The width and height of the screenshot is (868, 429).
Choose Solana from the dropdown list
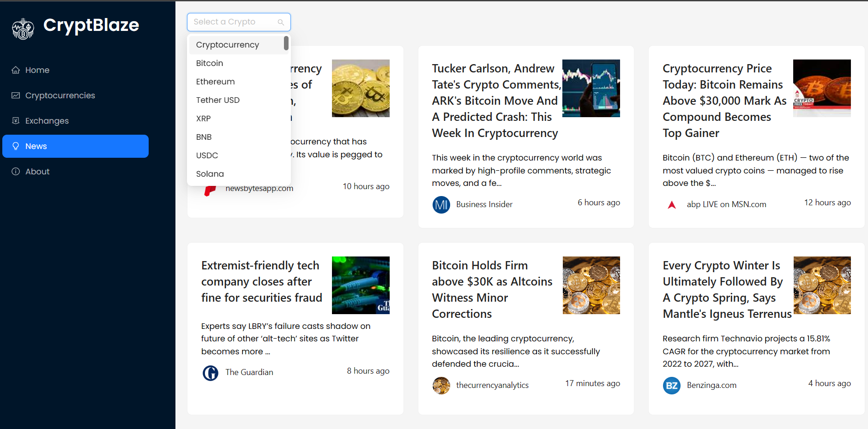[x=239, y=174]
